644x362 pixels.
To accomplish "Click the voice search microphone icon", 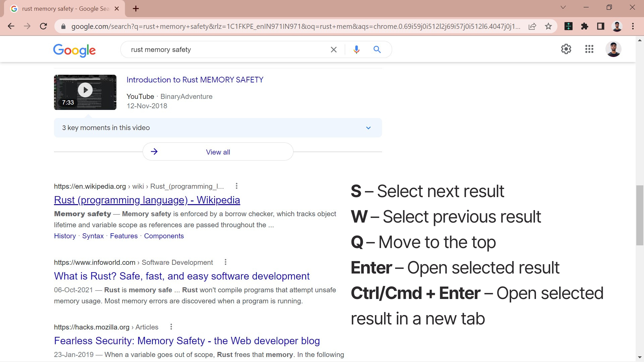I will (356, 50).
